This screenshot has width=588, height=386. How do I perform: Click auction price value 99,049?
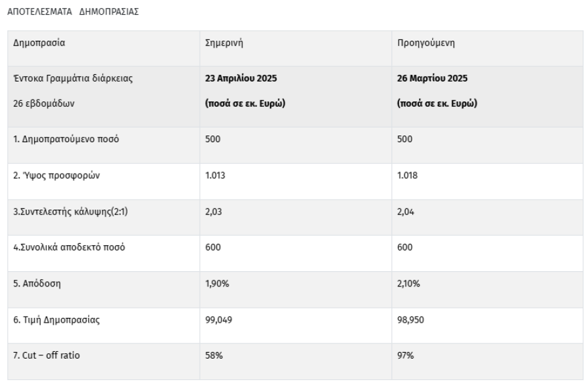click(x=218, y=320)
